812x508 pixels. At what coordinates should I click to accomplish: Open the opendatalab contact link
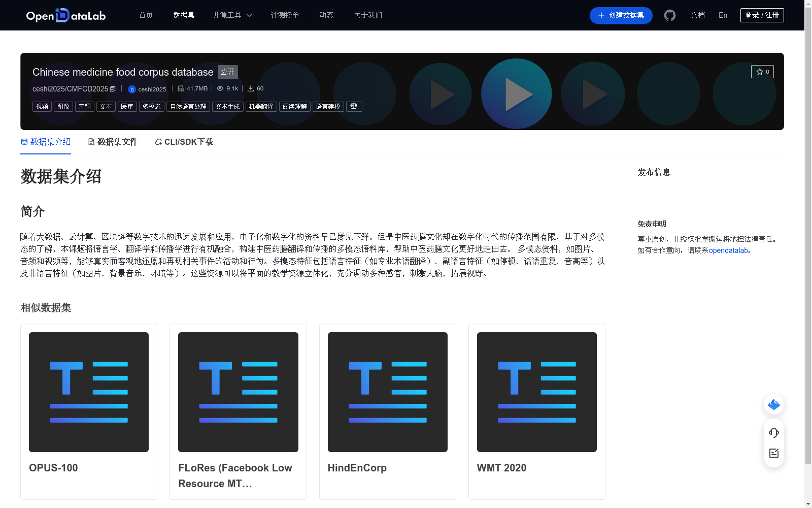[728, 250]
